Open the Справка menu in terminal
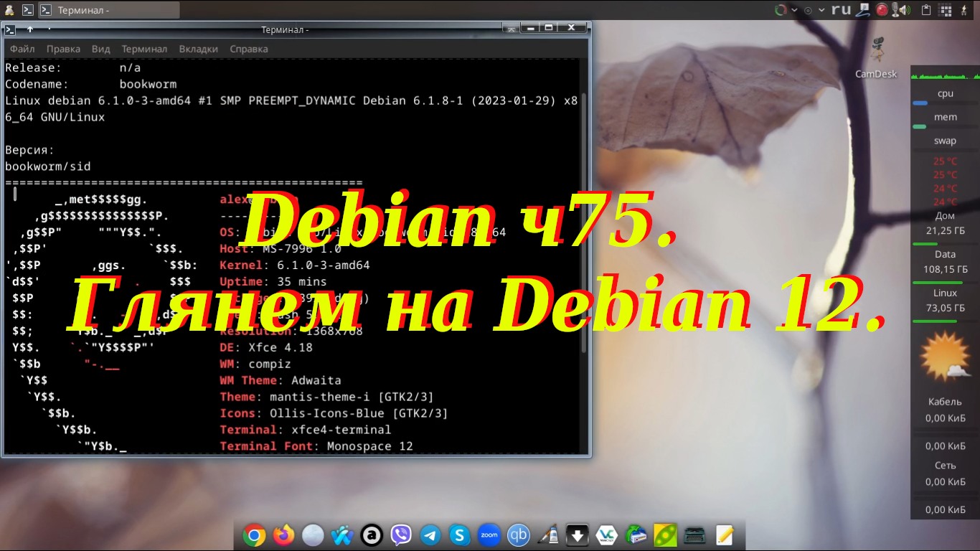 [249, 49]
